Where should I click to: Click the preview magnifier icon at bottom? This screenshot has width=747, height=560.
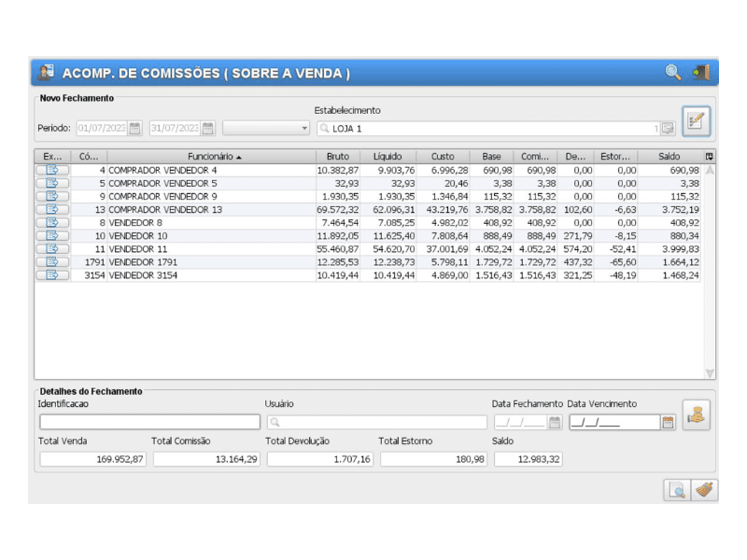677,490
